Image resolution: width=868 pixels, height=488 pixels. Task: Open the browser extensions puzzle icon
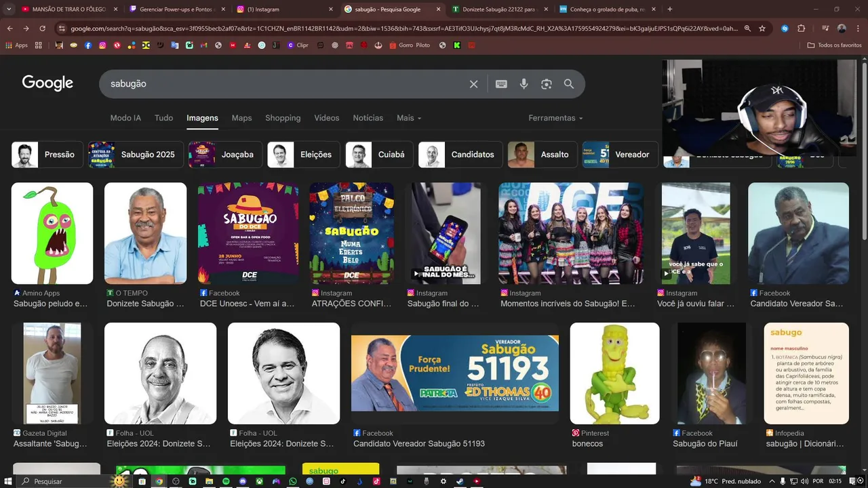pos(802,28)
